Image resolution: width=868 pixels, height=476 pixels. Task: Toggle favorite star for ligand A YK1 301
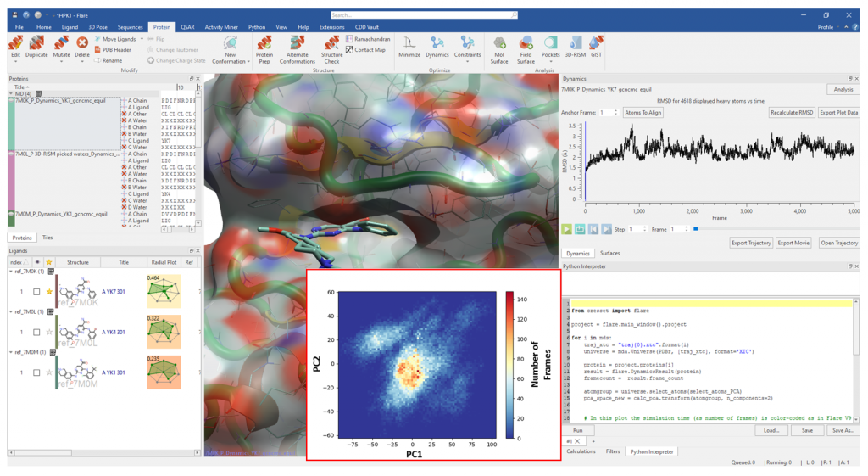click(x=49, y=372)
